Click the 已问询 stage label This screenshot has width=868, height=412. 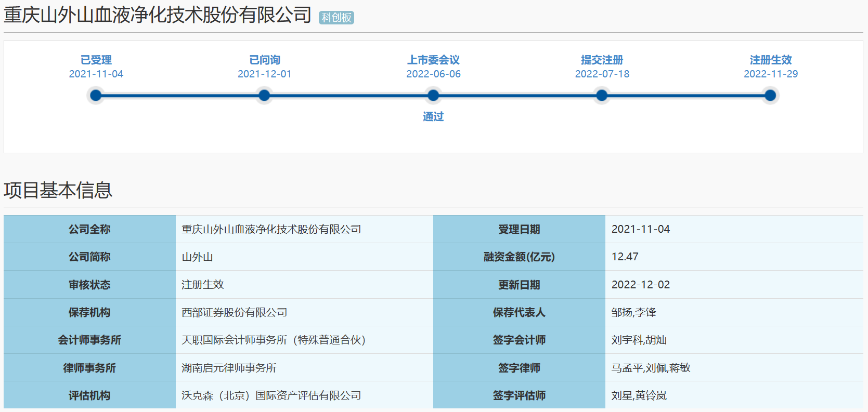tap(264, 60)
